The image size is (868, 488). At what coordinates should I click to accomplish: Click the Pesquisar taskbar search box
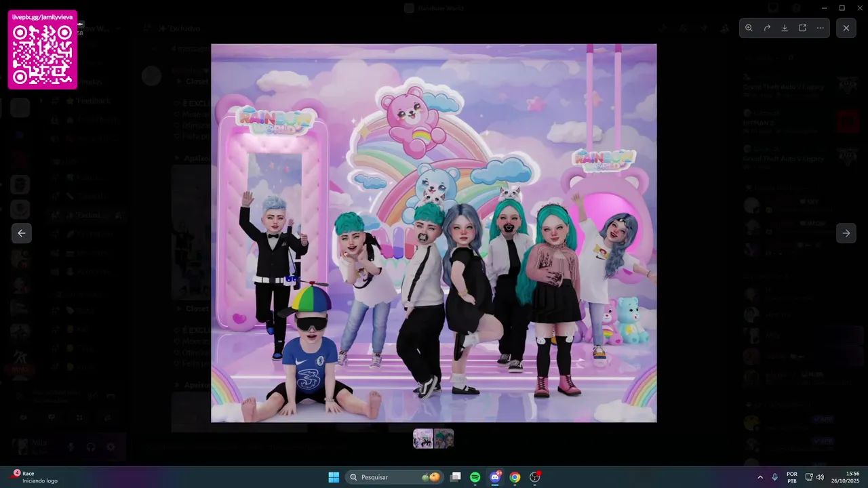click(395, 477)
